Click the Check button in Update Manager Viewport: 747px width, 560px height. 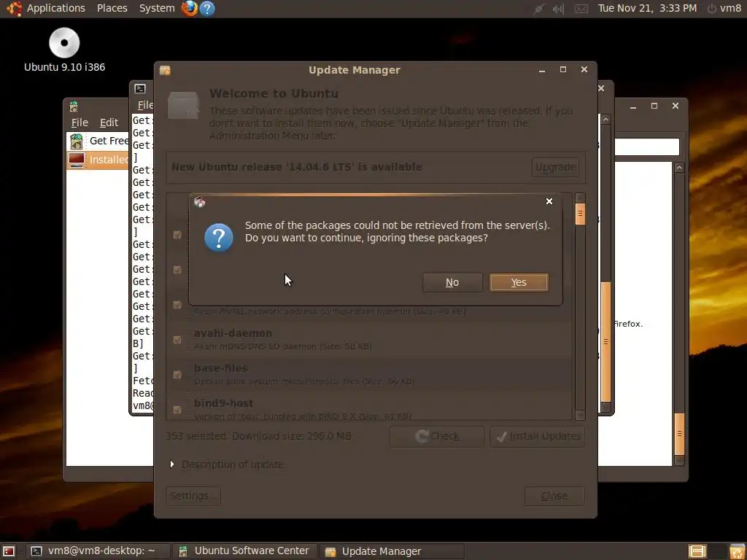pos(437,436)
